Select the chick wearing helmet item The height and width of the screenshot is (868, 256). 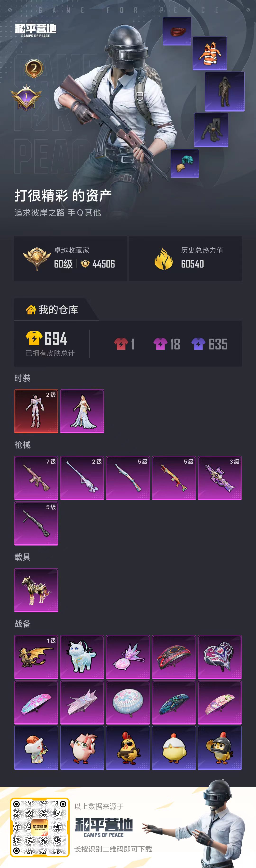(219, 748)
